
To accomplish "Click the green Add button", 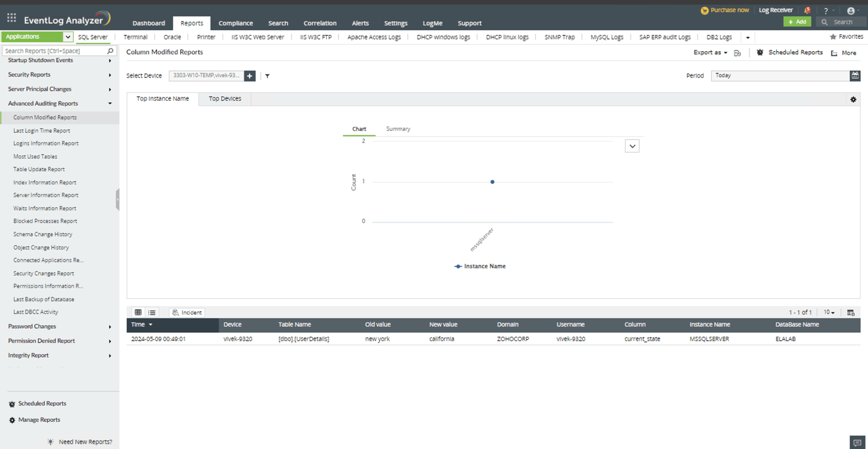I will [797, 22].
